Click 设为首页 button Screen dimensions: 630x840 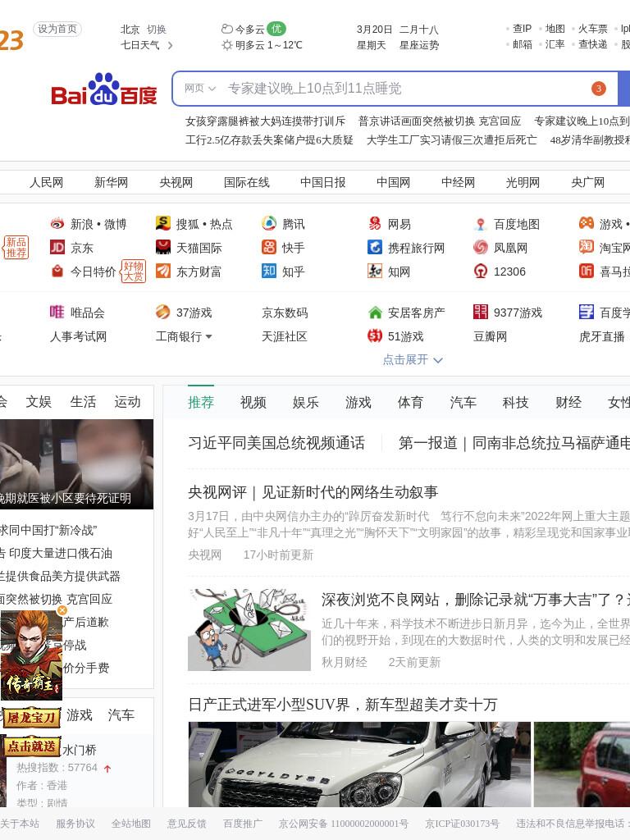pyautogui.click(x=57, y=29)
